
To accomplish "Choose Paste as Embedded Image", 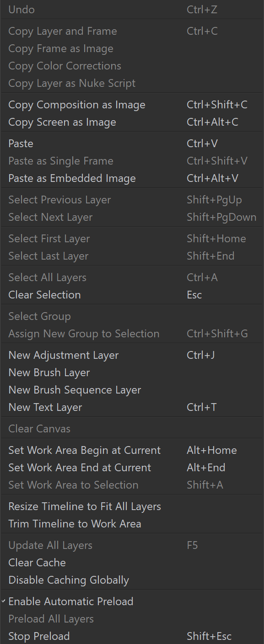I will point(132,178).
